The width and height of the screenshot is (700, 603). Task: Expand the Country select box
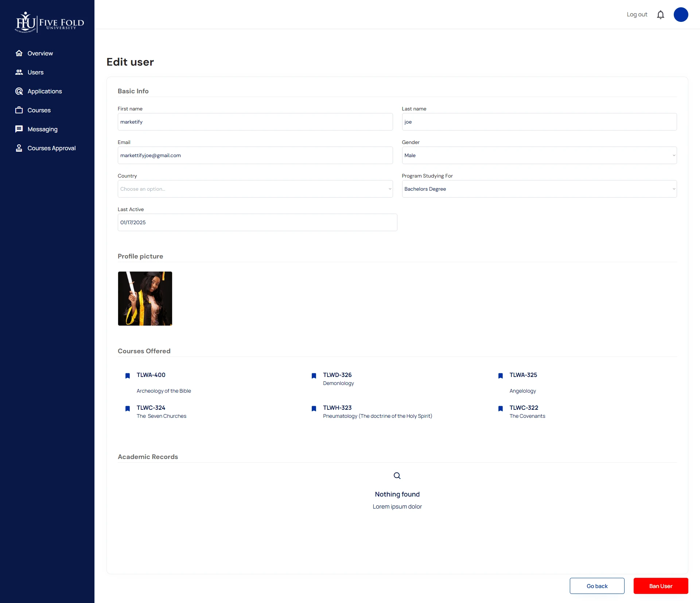click(255, 189)
